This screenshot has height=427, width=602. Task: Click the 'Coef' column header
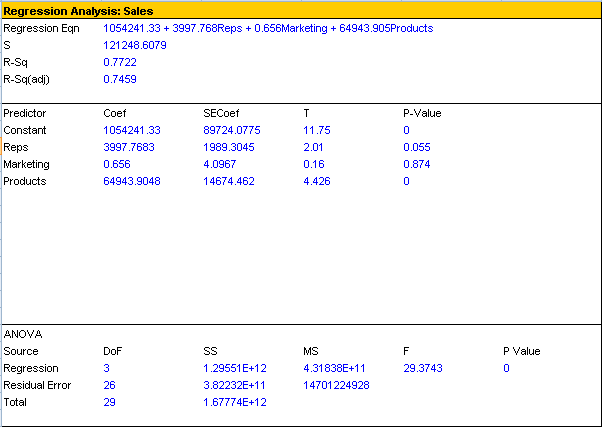(114, 113)
